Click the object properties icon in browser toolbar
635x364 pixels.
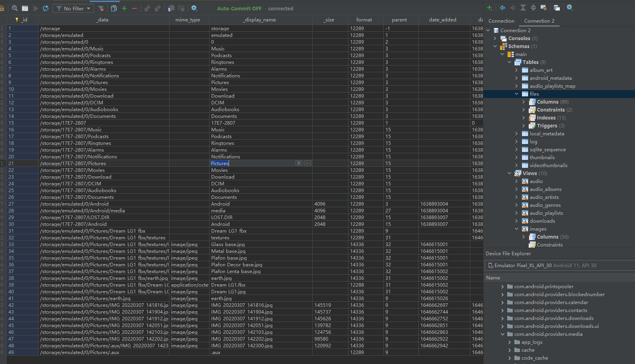point(544,8)
